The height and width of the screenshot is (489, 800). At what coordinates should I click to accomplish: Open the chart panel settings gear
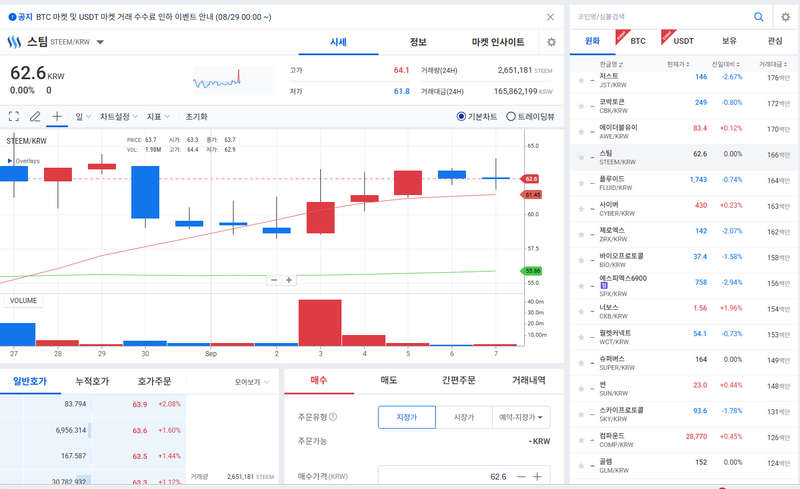(552, 42)
